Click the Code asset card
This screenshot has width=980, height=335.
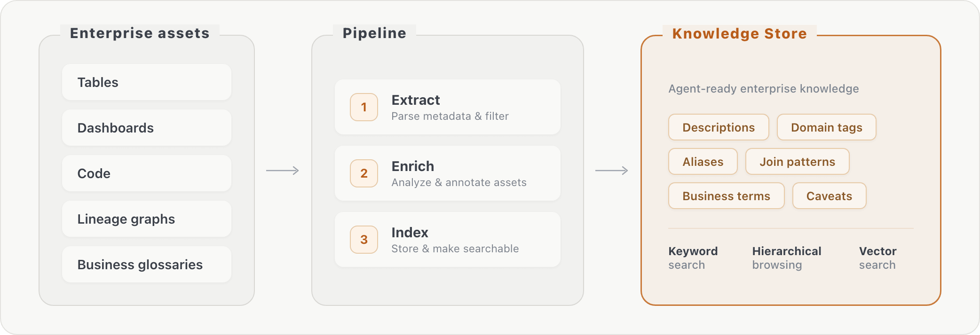click(146, 173)
